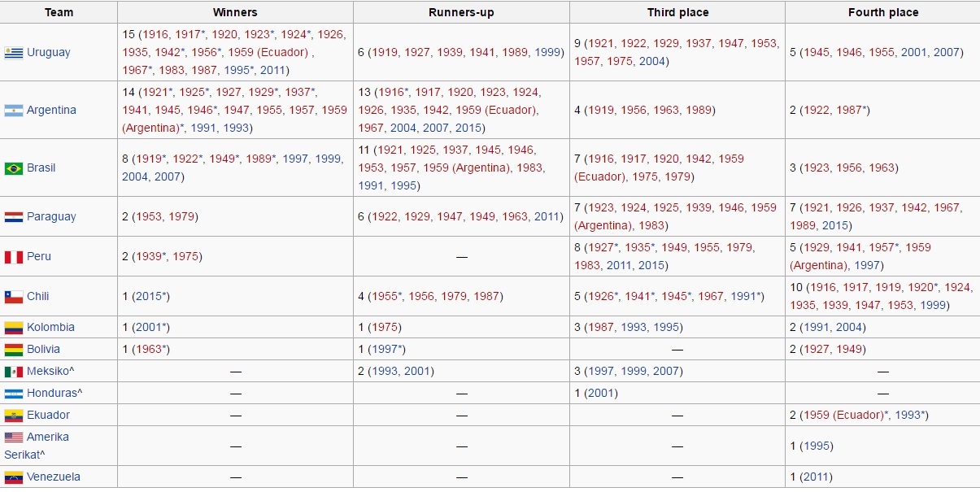Open the Ekuador team link

click(49, 415)
